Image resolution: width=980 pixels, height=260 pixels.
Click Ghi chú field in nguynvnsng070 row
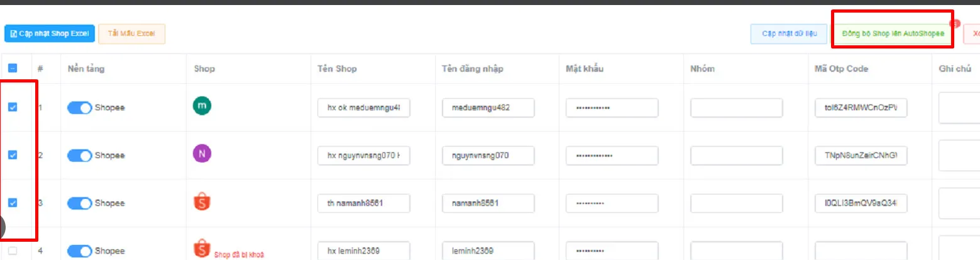pos(959,155)
